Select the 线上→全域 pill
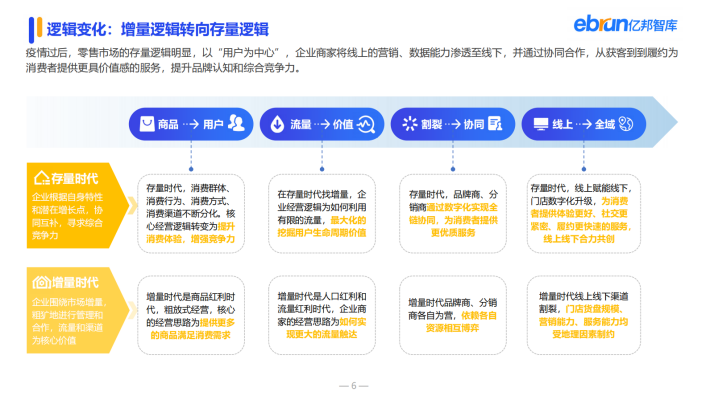Viewport: 710px width, 400px height. click(584, 124)
